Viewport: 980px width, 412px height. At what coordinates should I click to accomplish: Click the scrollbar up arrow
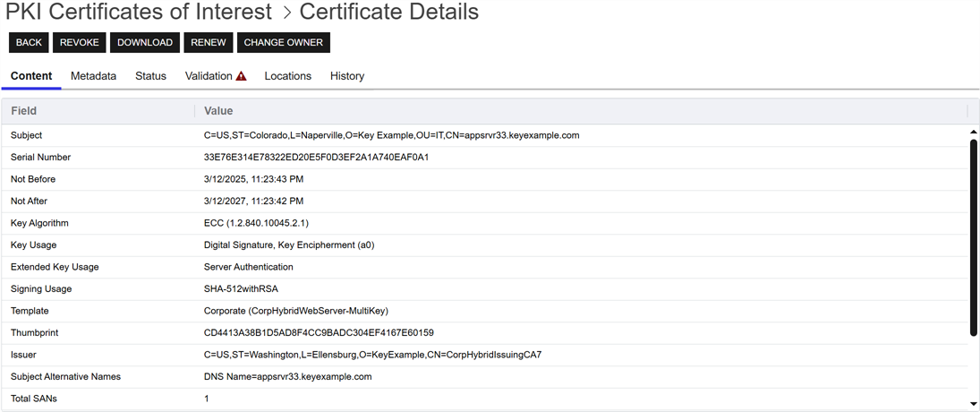974,133
